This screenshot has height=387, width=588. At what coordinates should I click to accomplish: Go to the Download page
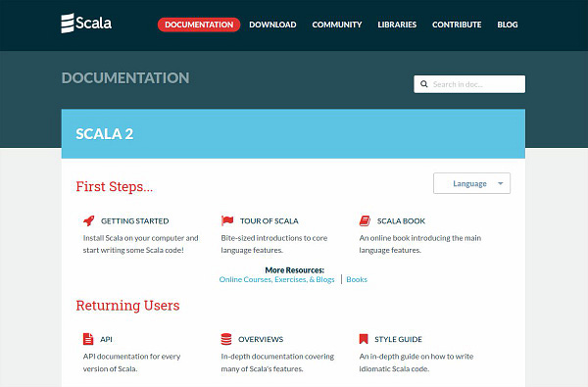coord(272,24)
